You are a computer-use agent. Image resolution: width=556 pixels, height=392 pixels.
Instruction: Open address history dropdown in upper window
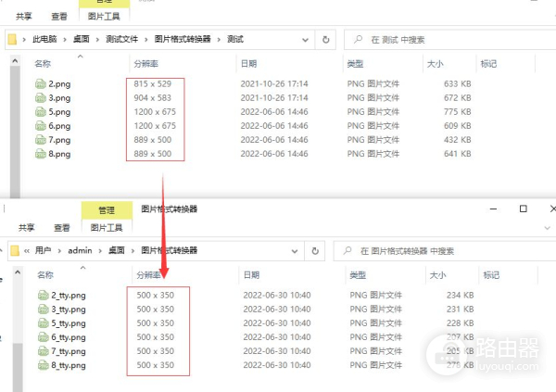305,40
